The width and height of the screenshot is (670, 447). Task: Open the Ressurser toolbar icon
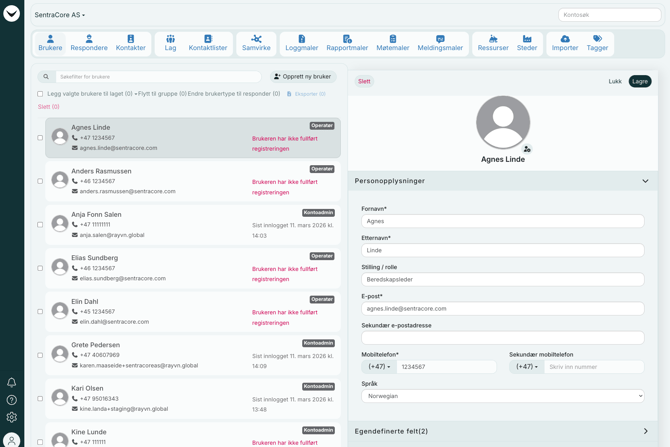(493, 39)
